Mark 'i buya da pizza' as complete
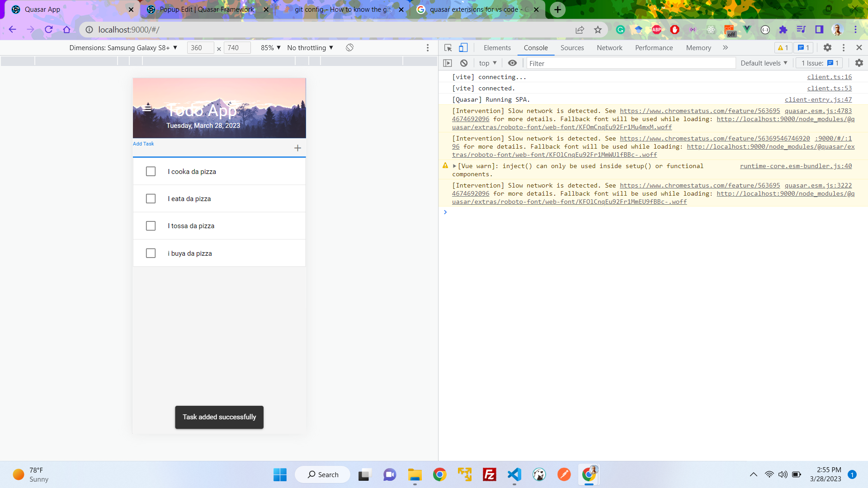 [151, 253]
